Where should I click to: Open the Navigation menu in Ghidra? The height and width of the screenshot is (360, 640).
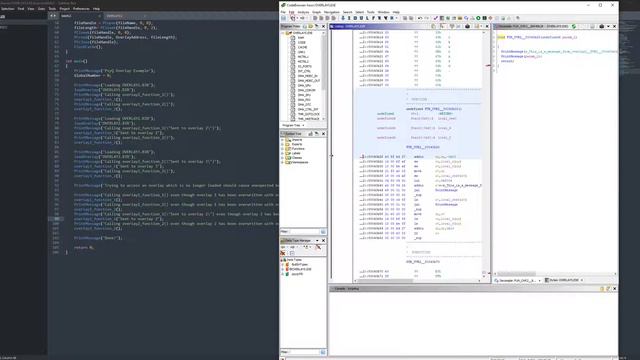pyautogui.click(x=331, y=12)
